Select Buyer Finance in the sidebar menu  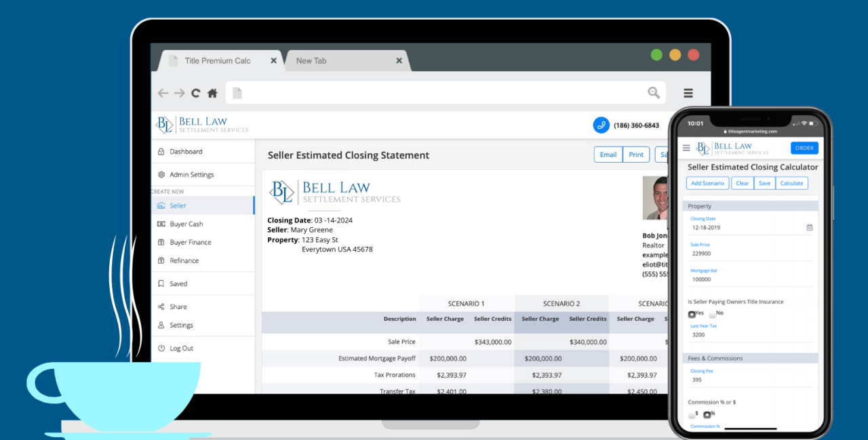click(x=190, y=243)
